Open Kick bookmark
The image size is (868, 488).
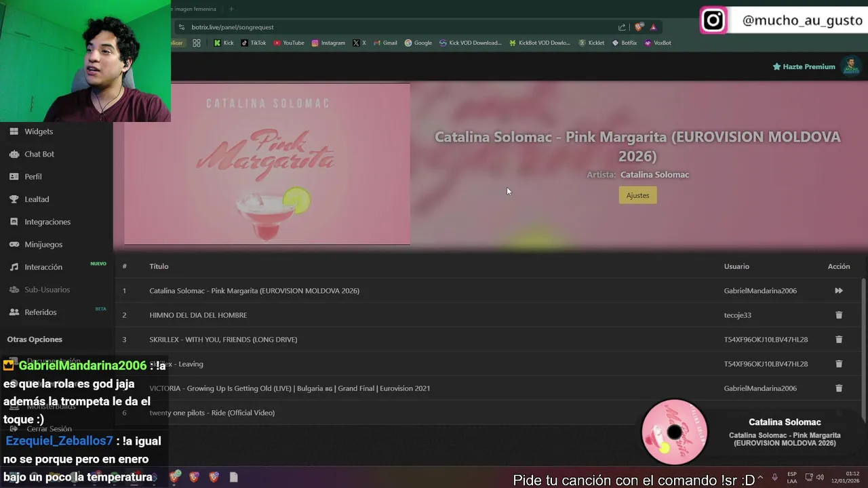223,43
